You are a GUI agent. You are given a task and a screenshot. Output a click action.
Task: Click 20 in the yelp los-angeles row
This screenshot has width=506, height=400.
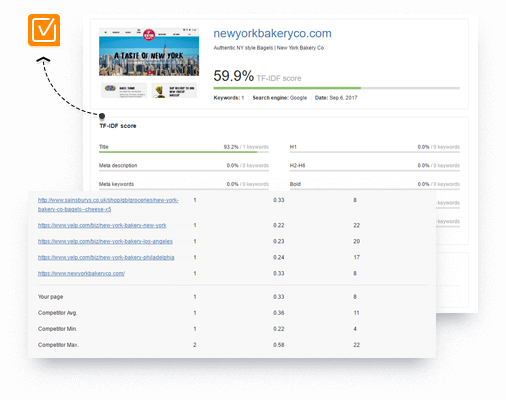click(x=357, y=241)
